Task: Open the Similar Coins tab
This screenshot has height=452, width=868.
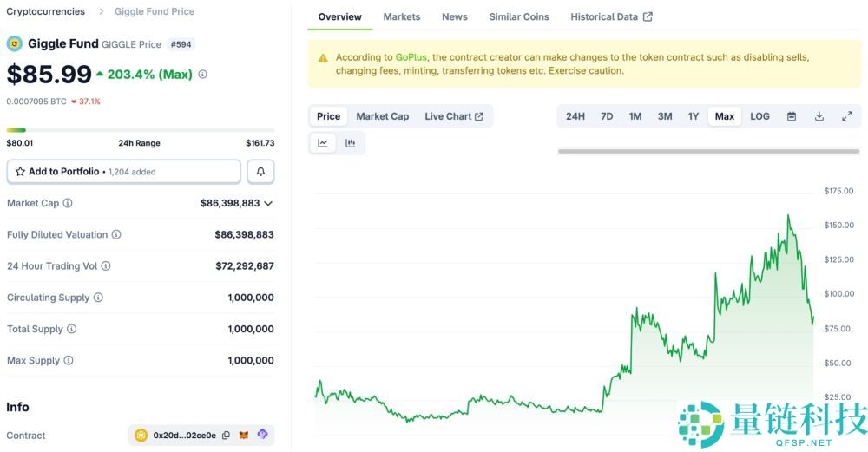Action: 519,16
